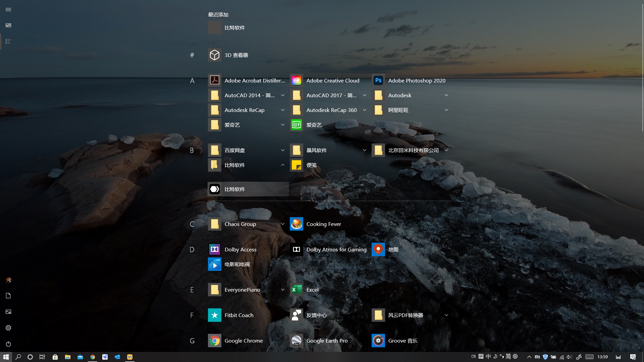Viewport: 644px width, 362px height.
Task: Open Adobe Creative Cloud icon
Action: click(x=297, y=80)
